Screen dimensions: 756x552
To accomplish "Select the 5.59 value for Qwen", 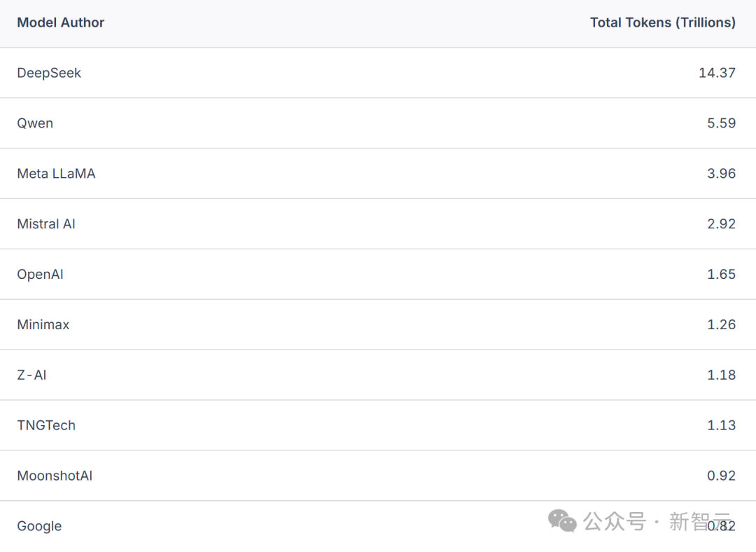I will pos(721,123).
